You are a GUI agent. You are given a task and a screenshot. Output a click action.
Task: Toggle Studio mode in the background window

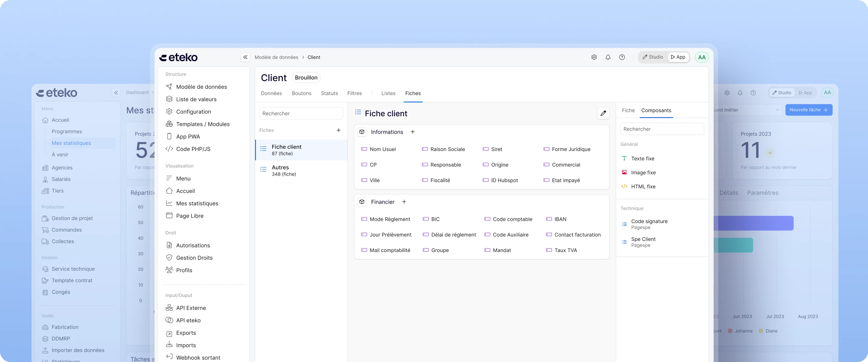coord(782,93)
